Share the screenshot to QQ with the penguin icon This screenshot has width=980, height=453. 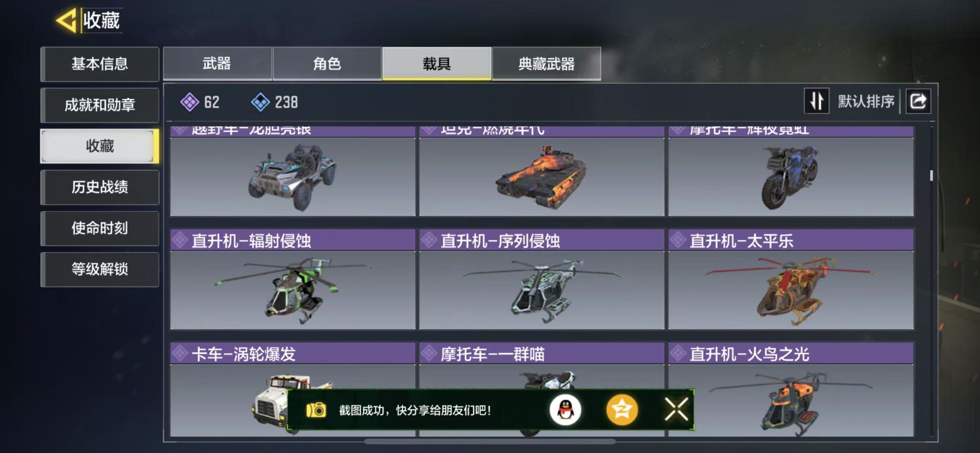point(565,410)
